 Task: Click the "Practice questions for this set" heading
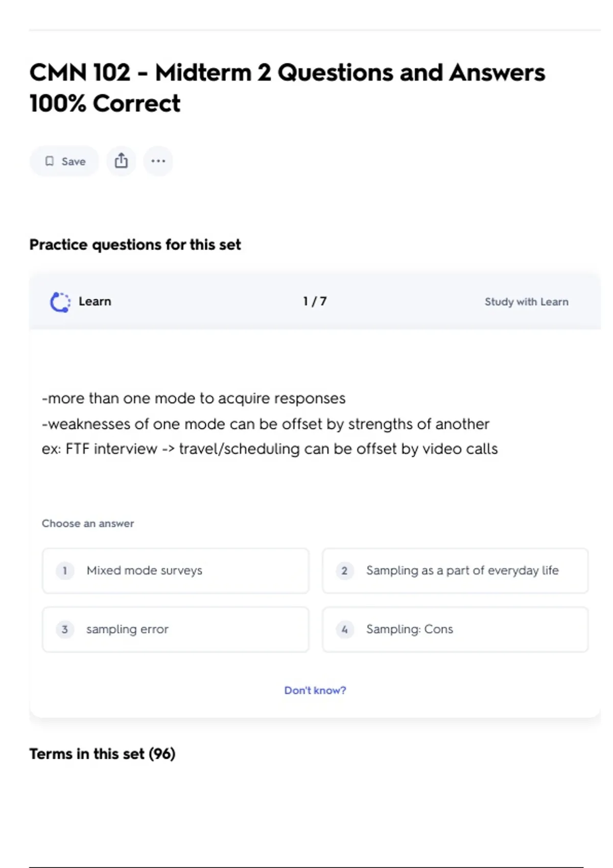click(135, 245)
